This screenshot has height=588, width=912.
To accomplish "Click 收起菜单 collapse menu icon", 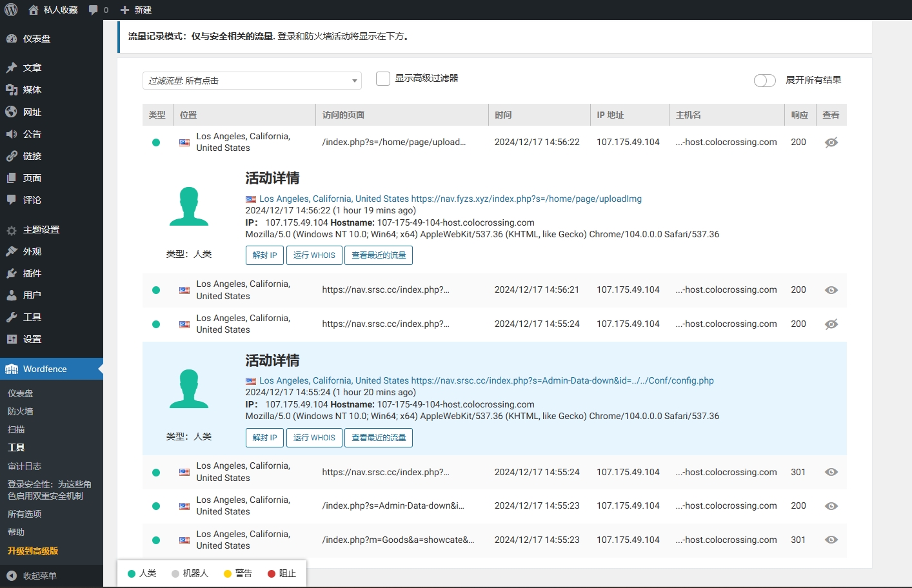I will coord(12,576).
